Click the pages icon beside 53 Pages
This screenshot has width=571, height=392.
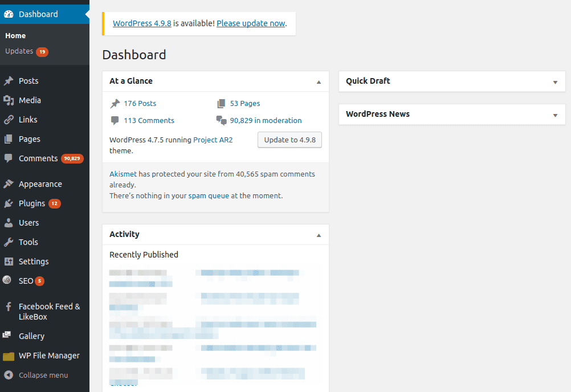point(221,104)
